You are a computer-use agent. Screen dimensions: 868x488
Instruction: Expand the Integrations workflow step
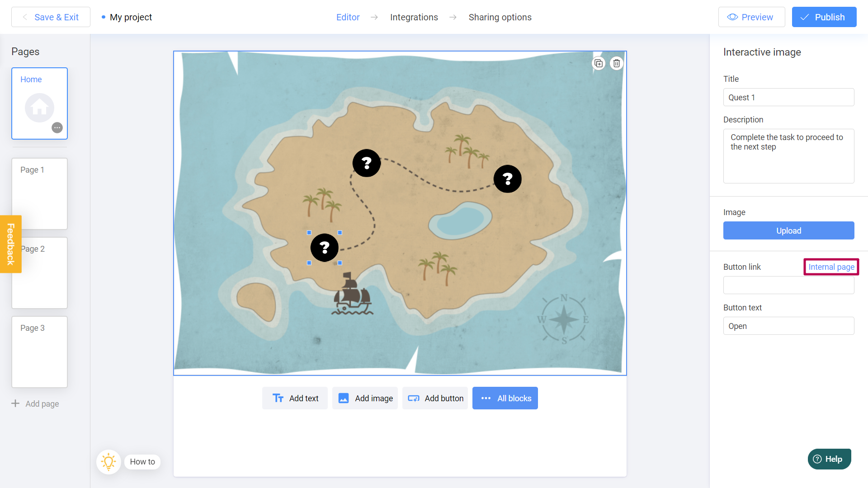coord(414,17)
